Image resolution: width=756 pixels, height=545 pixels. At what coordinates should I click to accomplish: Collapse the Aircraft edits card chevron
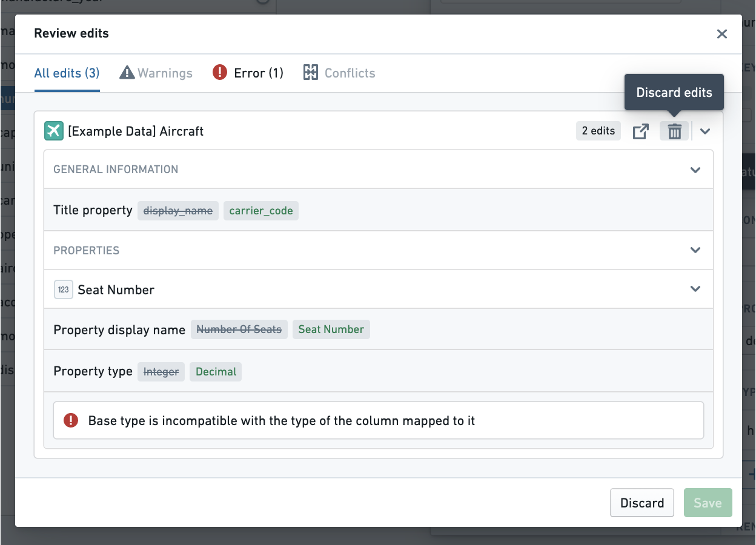pos(705,131)
